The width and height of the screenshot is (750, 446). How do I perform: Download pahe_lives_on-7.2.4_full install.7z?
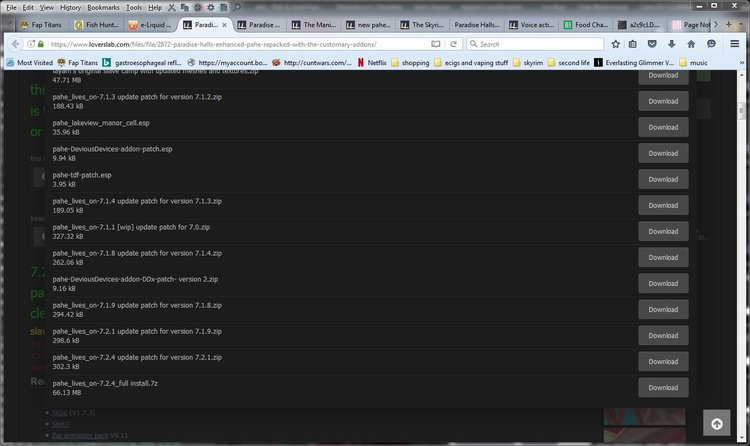[663, 388]
